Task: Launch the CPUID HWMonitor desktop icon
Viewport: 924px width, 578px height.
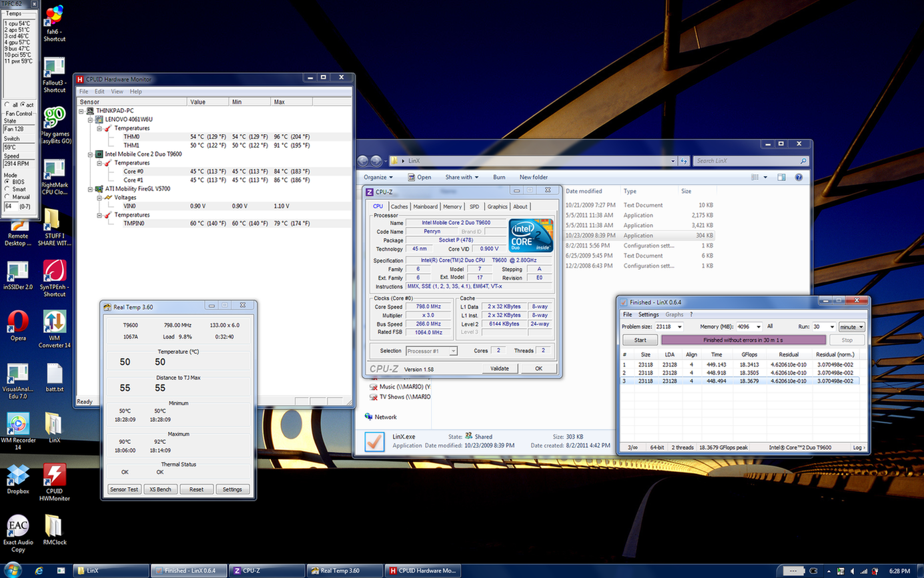Action: (55, 482)
